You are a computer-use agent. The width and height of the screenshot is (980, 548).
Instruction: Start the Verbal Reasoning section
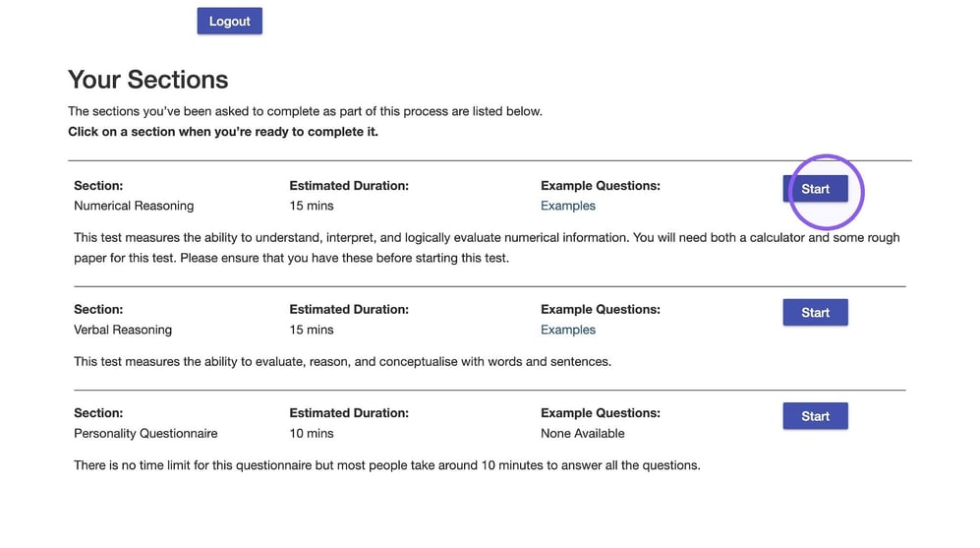[x=815, y=312]
